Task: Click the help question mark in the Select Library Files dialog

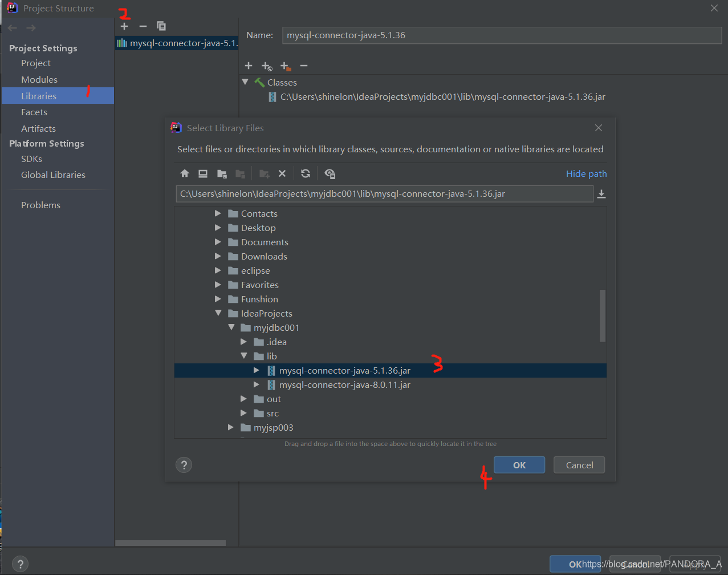Action: tap(184, 465)
